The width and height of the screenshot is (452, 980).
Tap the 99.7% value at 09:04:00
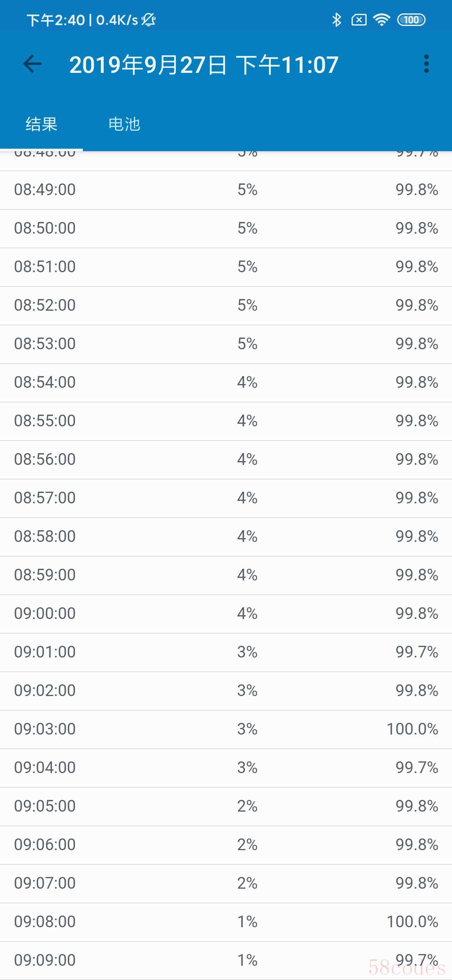(417, 768)
